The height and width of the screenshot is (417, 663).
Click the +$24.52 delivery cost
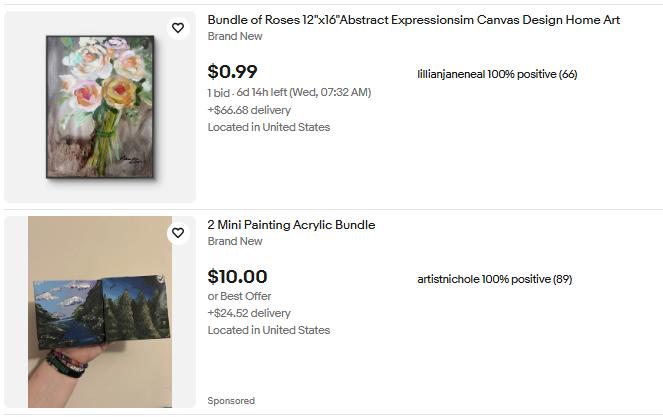[x=249, y=313]
